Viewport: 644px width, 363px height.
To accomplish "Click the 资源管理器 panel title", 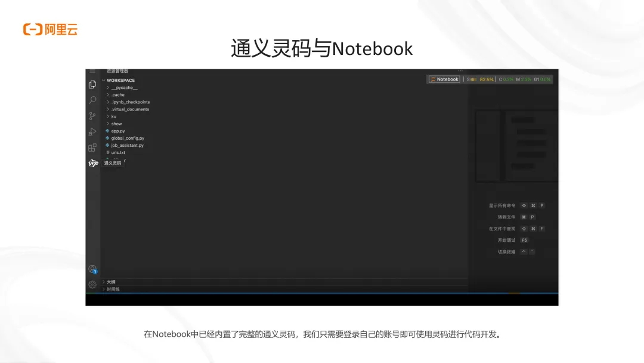I will coord(117,71).
